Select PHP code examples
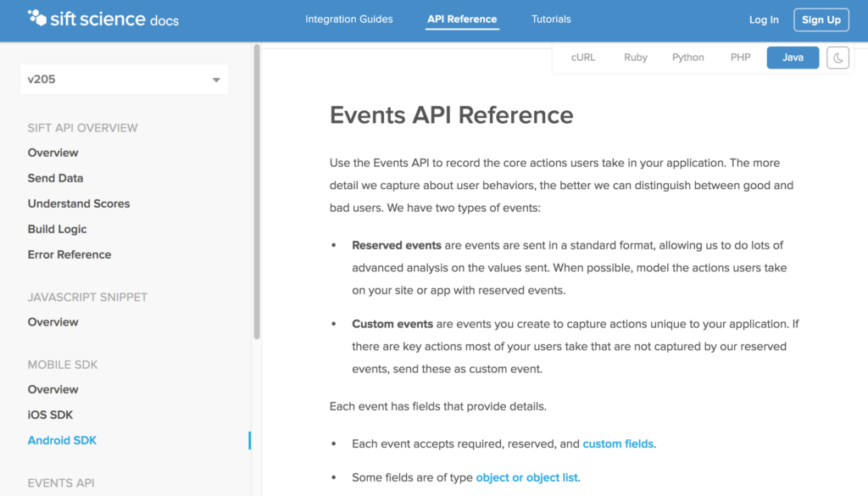 [740, 57]
